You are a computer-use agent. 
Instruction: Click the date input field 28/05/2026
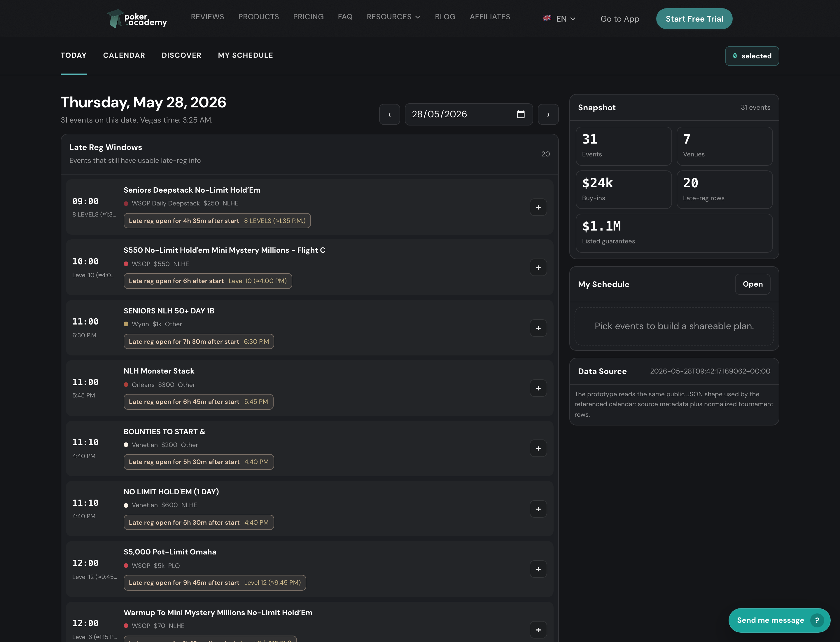click(x=469, y=114)
